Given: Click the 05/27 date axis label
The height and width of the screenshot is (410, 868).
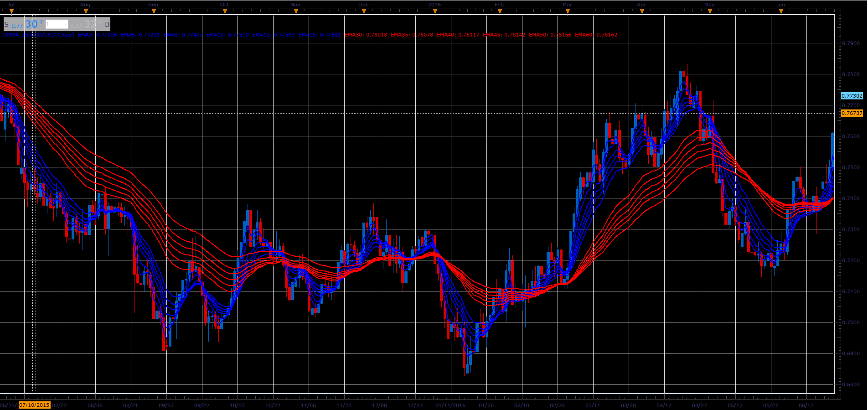Looking at the screenshot, I should point(770,405).
